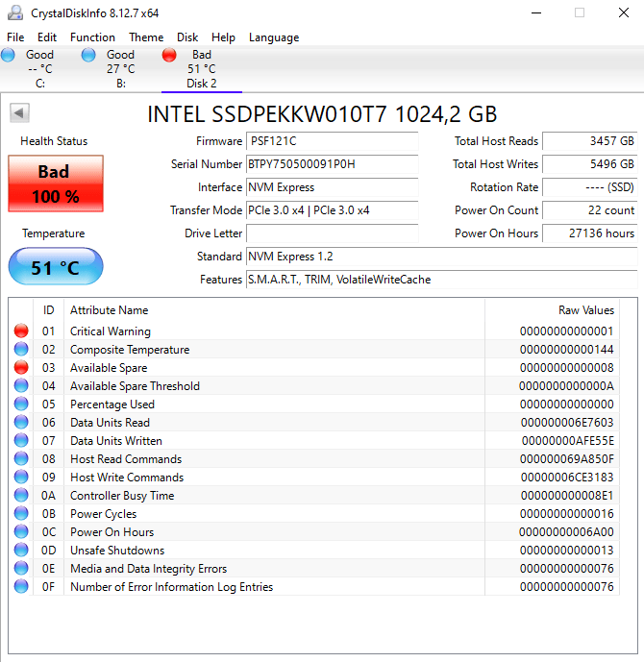
Task: Open the File menu
Action: tap(15, 37)
